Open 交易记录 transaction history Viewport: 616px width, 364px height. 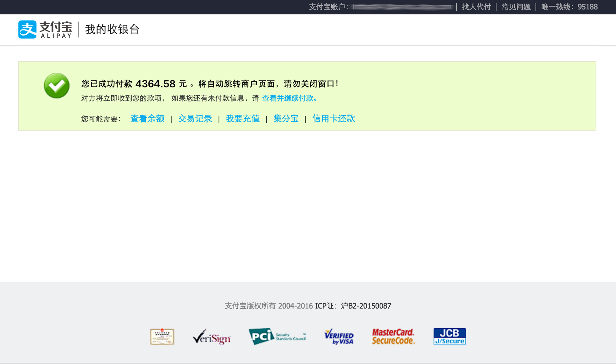[x=195, y=119]
